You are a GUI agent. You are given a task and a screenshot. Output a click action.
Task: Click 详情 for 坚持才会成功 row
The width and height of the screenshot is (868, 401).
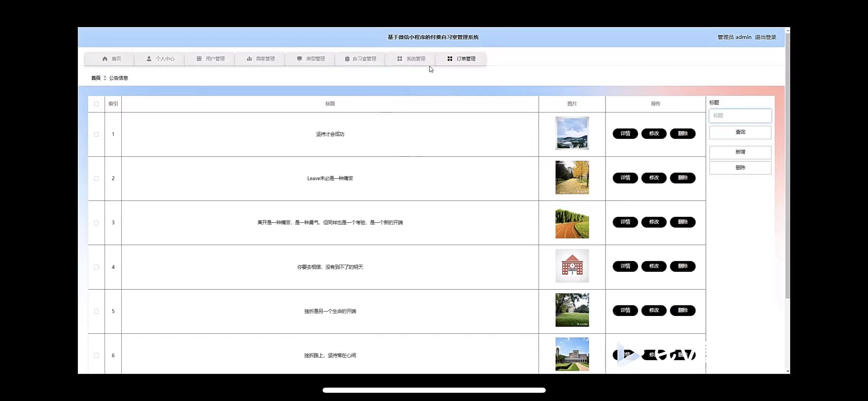(x=625, y=133)
